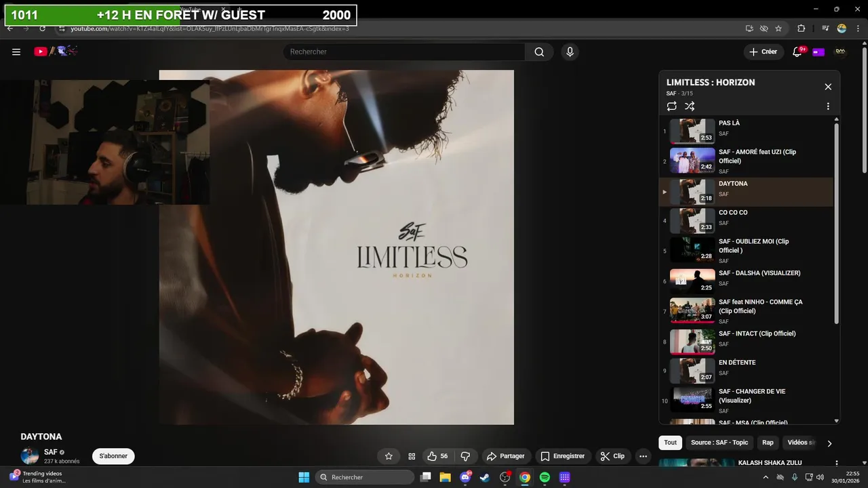Dislike the DAYTONA video
Image resolution: width=868 pixels, height=488 pixels.
465,456
